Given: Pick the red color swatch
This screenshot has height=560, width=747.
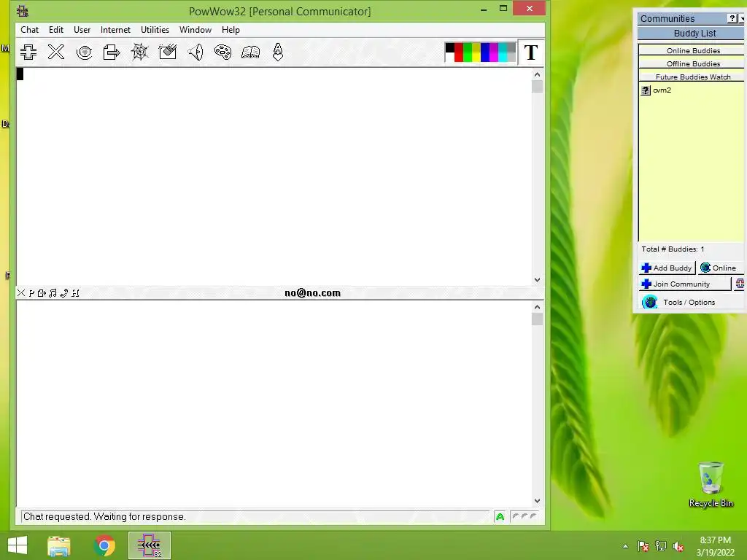Looking at the screenshot, I should (x=459, y=52).
